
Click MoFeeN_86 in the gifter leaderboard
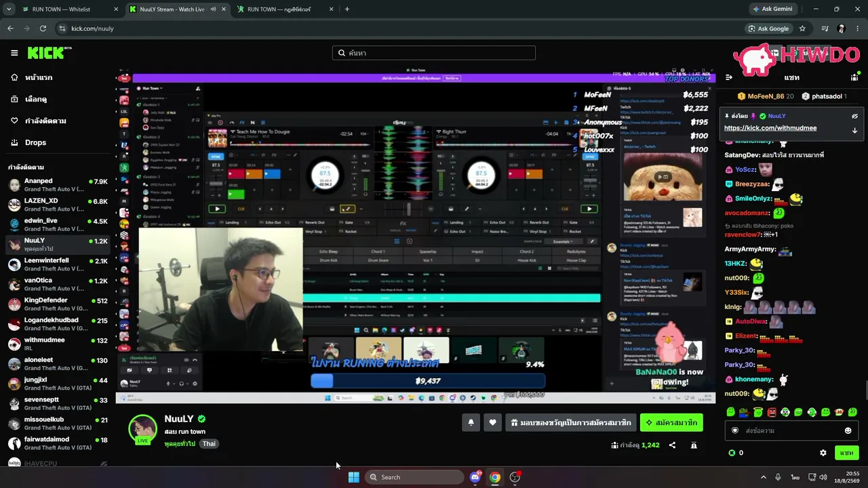[766, 96]
